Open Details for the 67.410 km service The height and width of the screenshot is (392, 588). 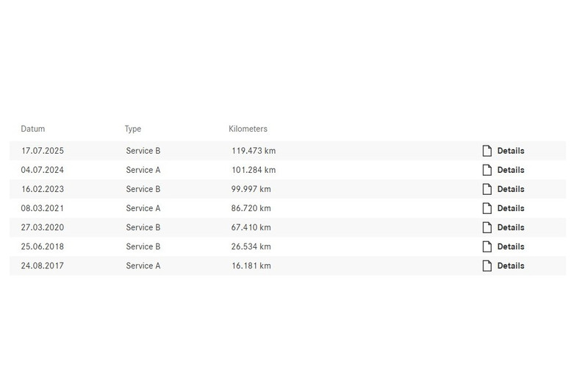click(x=510, y=227)
